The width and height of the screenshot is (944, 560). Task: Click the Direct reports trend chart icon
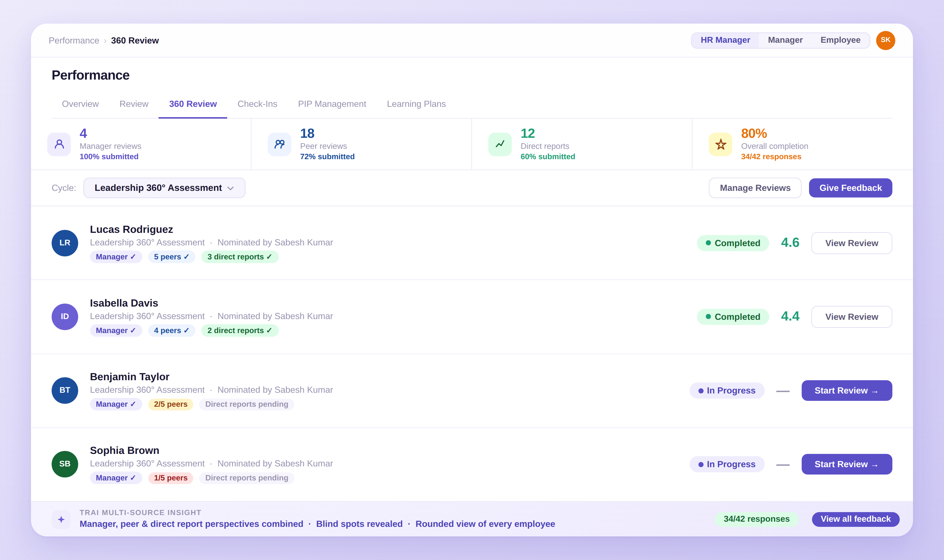click(500, 144)
